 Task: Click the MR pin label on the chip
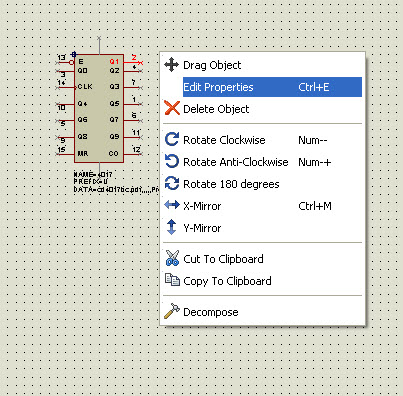(x=83, y=154)
